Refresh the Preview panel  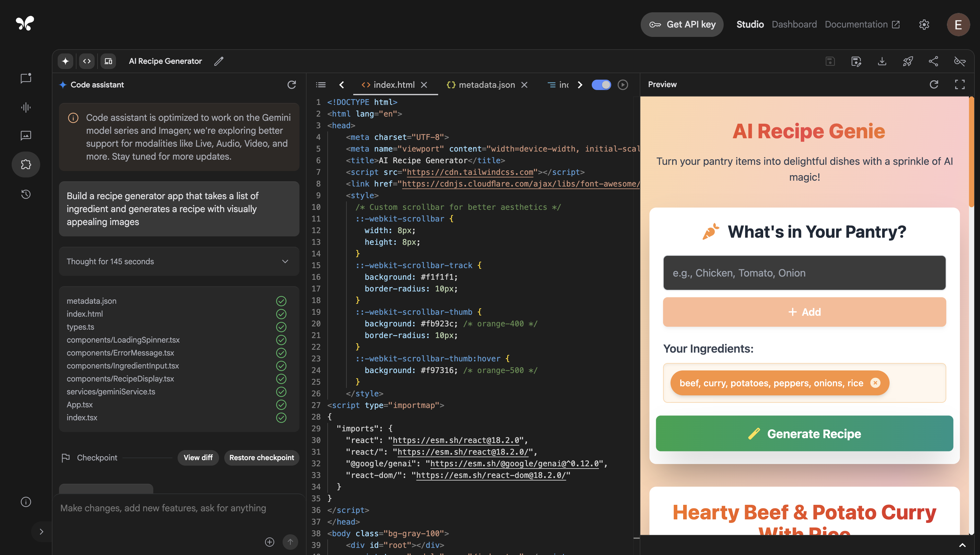click(x=934, y=84)
